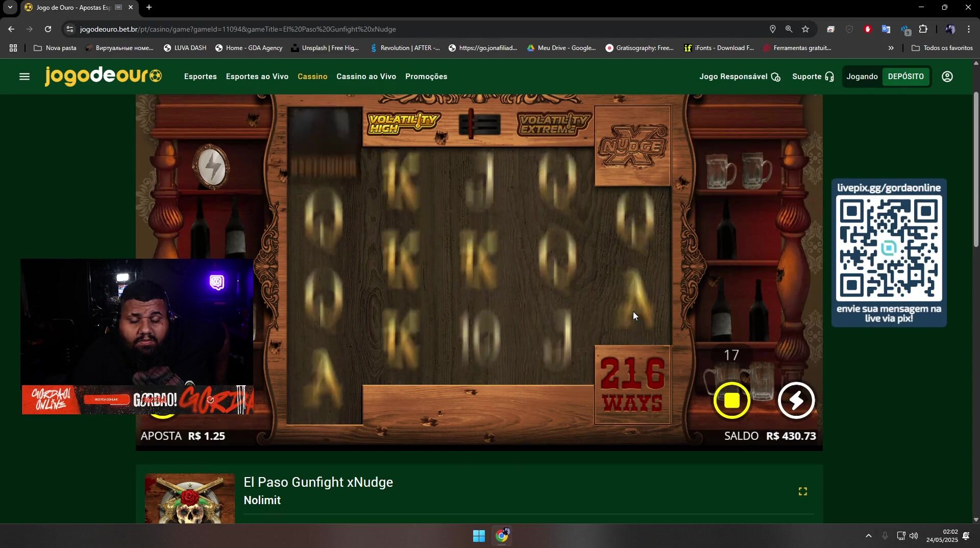Expand the tab search dropdown arrow
This screenshot has width=980, height=548.
(10, 7)
